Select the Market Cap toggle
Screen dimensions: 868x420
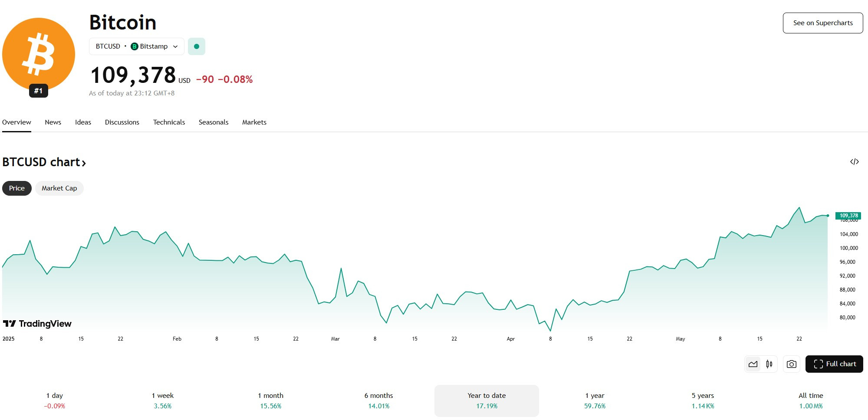(59, 188)
